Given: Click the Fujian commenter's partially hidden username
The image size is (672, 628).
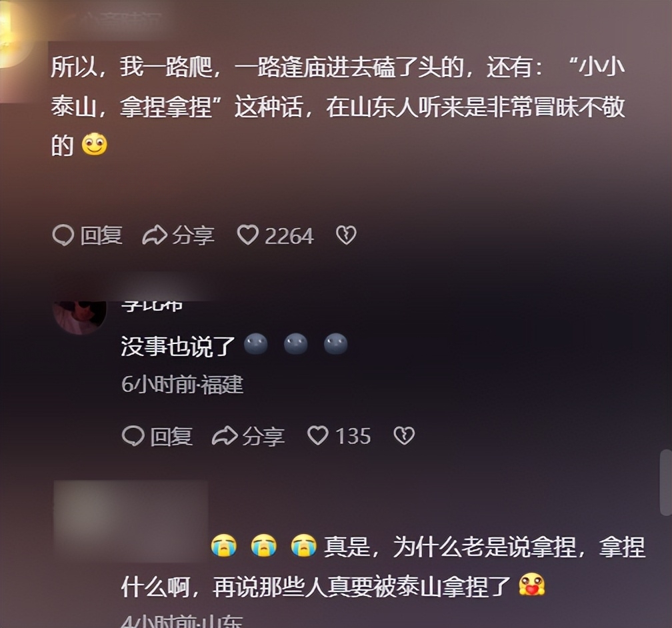Looking at the screenshot, I should click(x=152, y=306).
